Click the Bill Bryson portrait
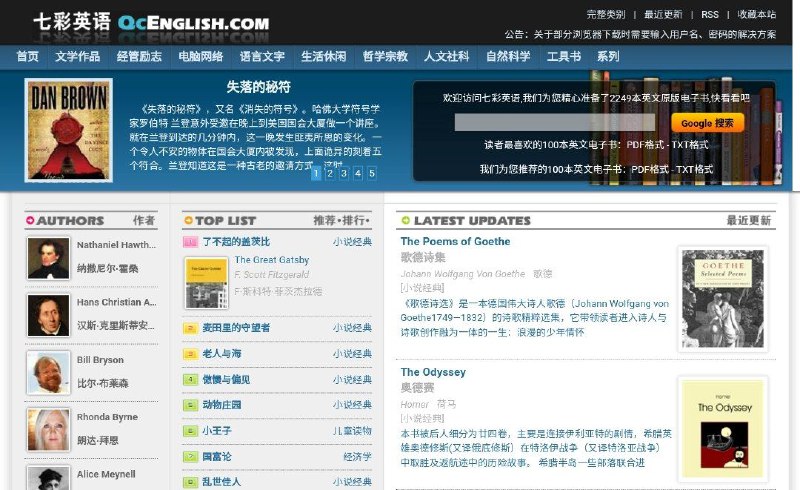This screenshot has height=490, width=800. 48,373
